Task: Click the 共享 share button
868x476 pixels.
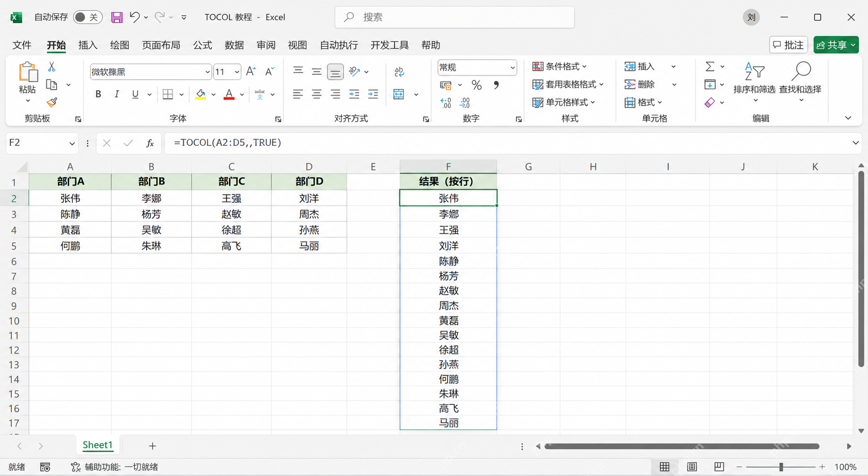Action: 836,45
